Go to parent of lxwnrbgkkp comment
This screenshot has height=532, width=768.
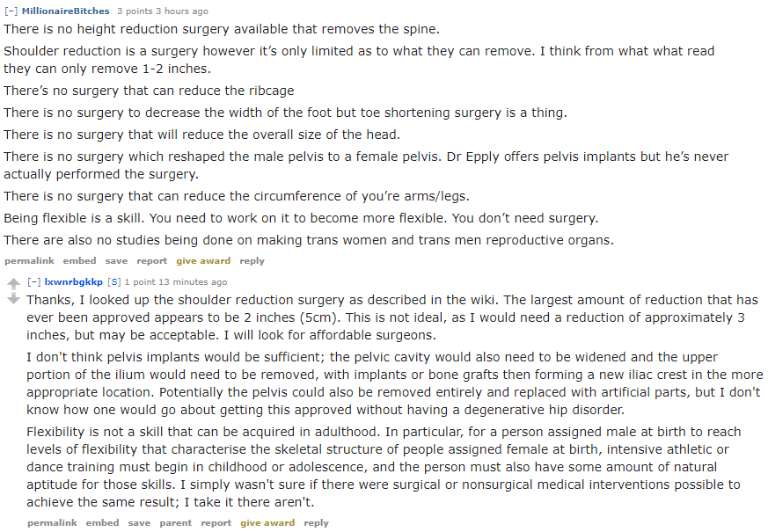point(176,523)
